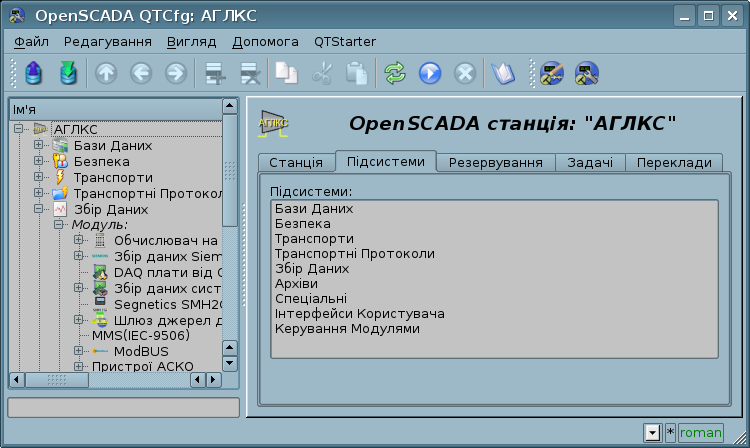
Task: Select Транспорти item in navigation tree
Action: [x=113, y=178]
